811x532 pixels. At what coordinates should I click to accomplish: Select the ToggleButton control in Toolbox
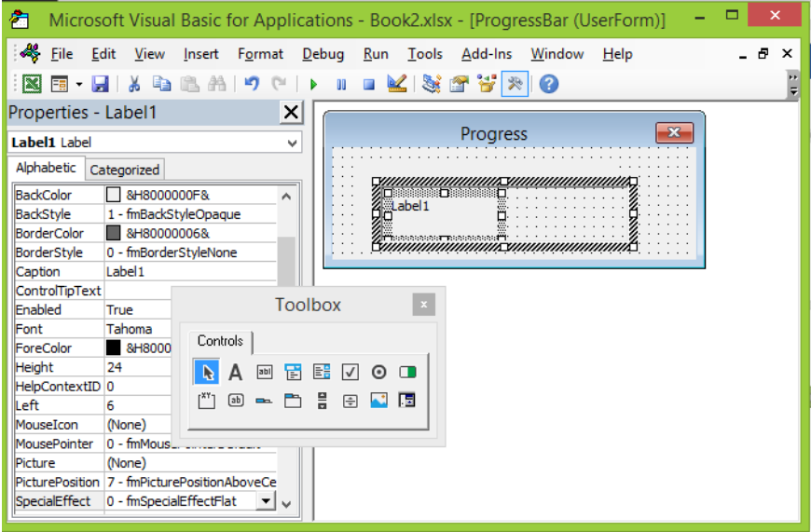pos(407,372)
